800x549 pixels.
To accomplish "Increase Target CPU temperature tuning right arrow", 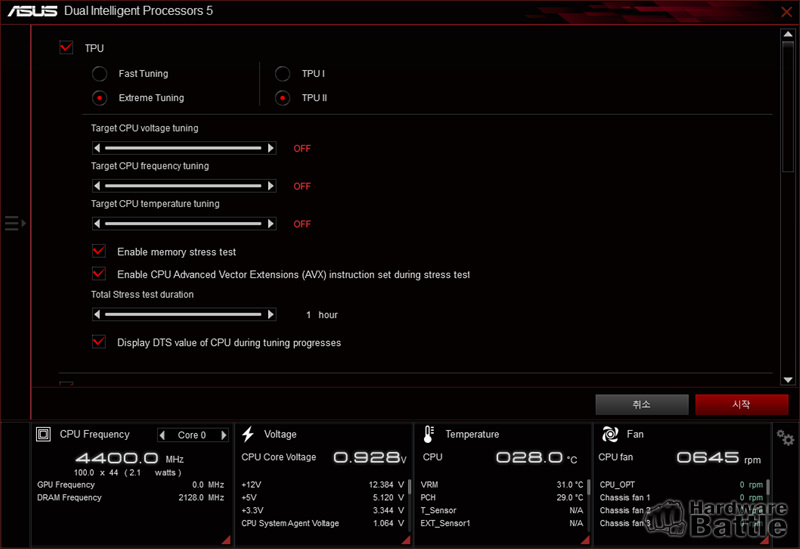I will (271, 223).
